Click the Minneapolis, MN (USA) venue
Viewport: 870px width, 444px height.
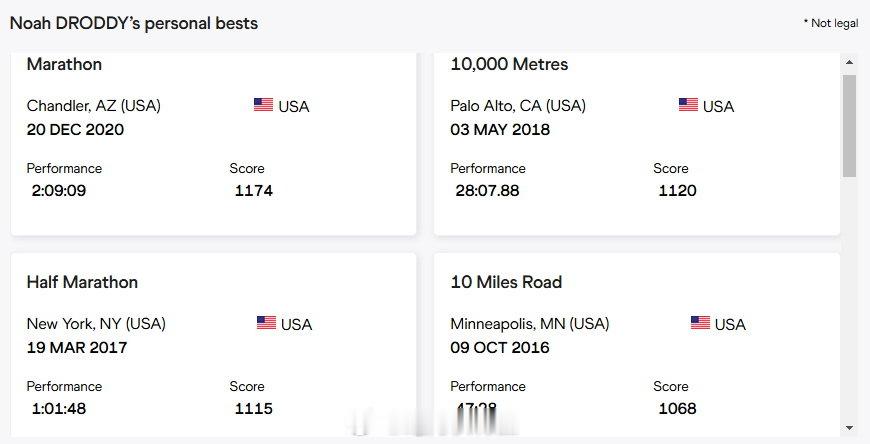coord(530,324)
